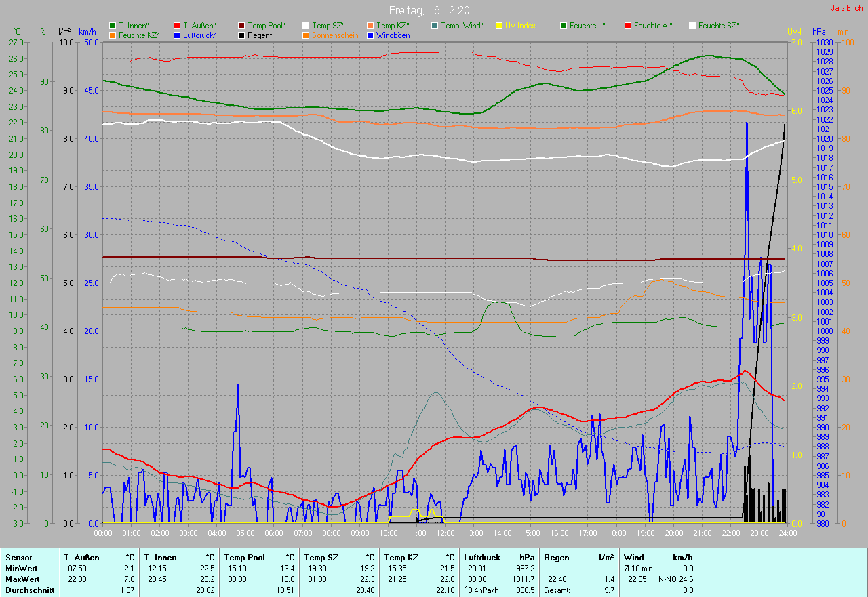Viewport: 868px width, 597px height.
Task: Click the orange Temp KZ legend square
Action: point(370,26)
